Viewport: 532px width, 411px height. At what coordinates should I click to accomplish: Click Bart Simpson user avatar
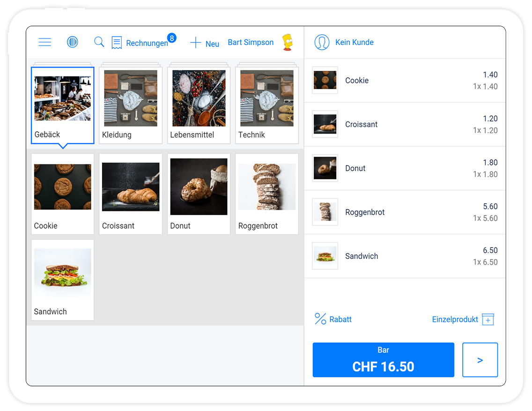click(x=288, y=42)
